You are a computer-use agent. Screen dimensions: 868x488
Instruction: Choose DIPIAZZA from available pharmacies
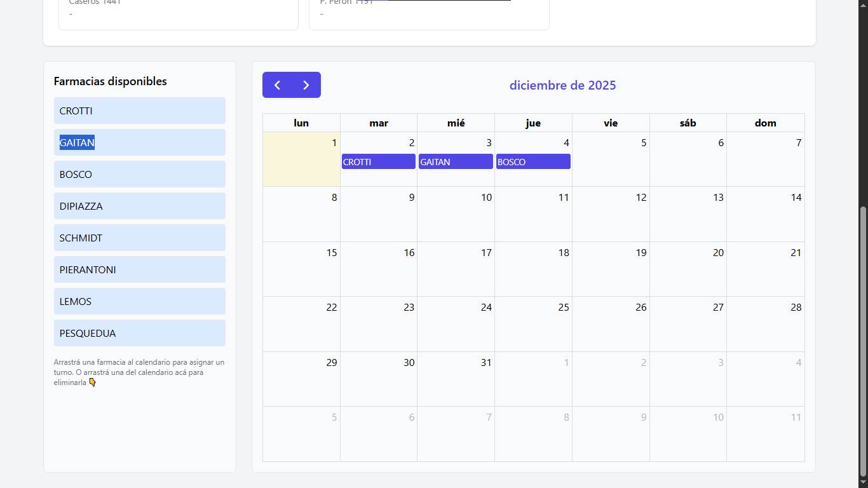coord(139,206)
